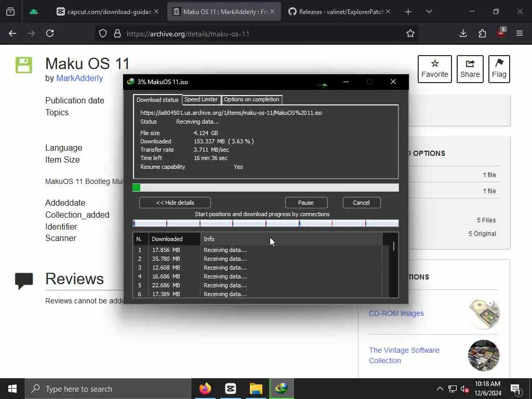Open a new browser tab with plus
The width and height of the screenshot is (532, 399).
pyautogui.click(x=408, y=12)
